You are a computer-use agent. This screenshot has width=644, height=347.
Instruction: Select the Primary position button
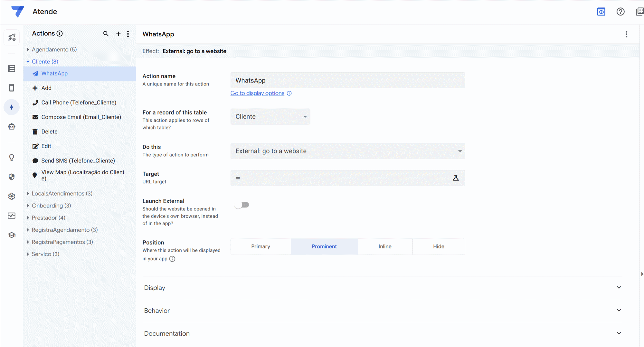click(260, 246)
